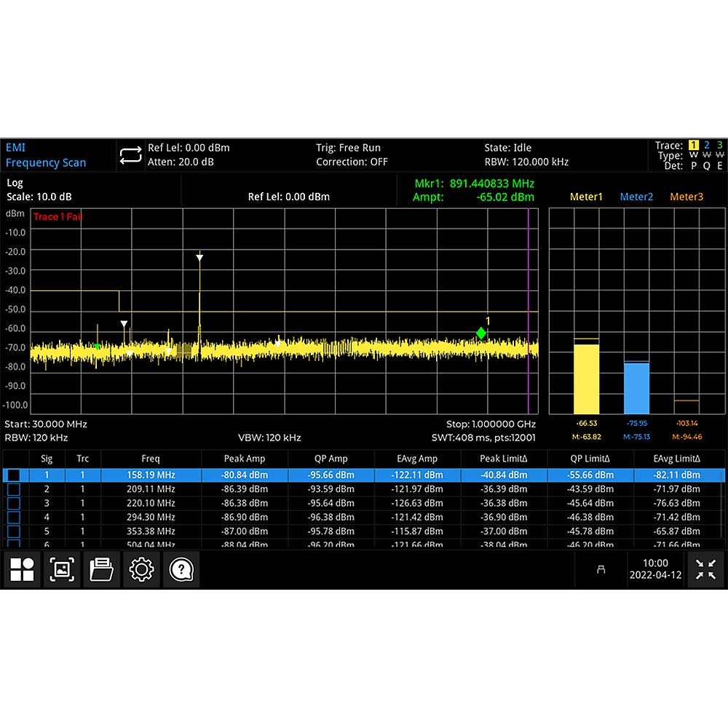Select the Meter3 label

click(x=687, y=197)
